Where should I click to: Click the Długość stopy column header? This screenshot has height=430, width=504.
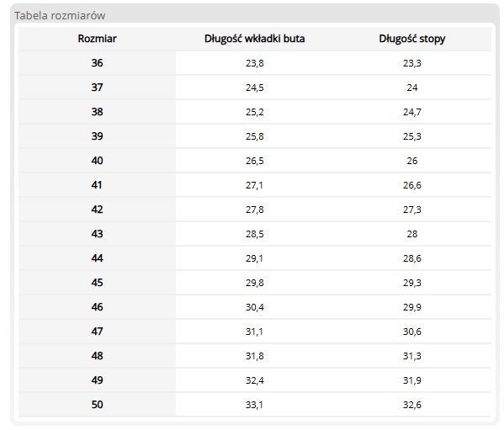coord(412,39)
